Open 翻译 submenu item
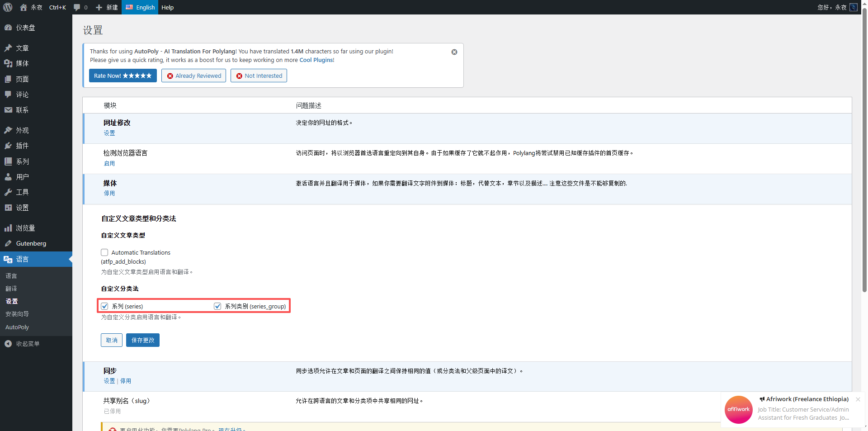The height and width of the screenshot is (431, 868). point(11,289)
